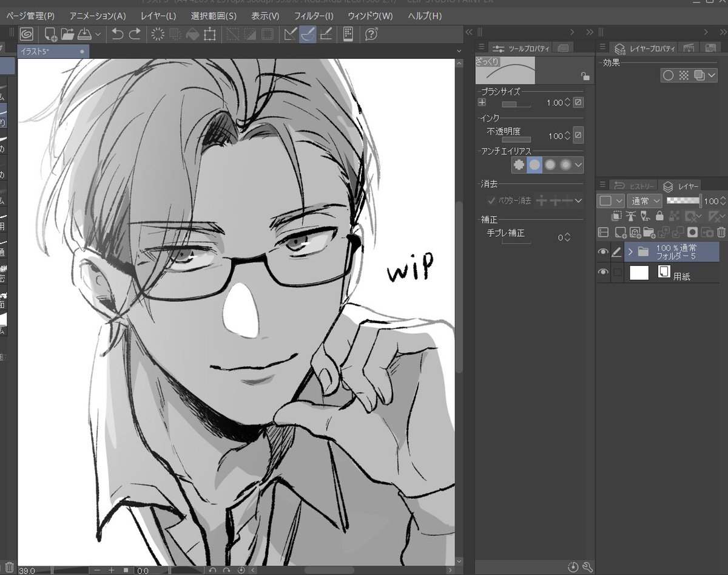Viewport: 728px width, 575px height.
Task: Open 不透明度 dynamics settings button
Action: click(579, 135)
